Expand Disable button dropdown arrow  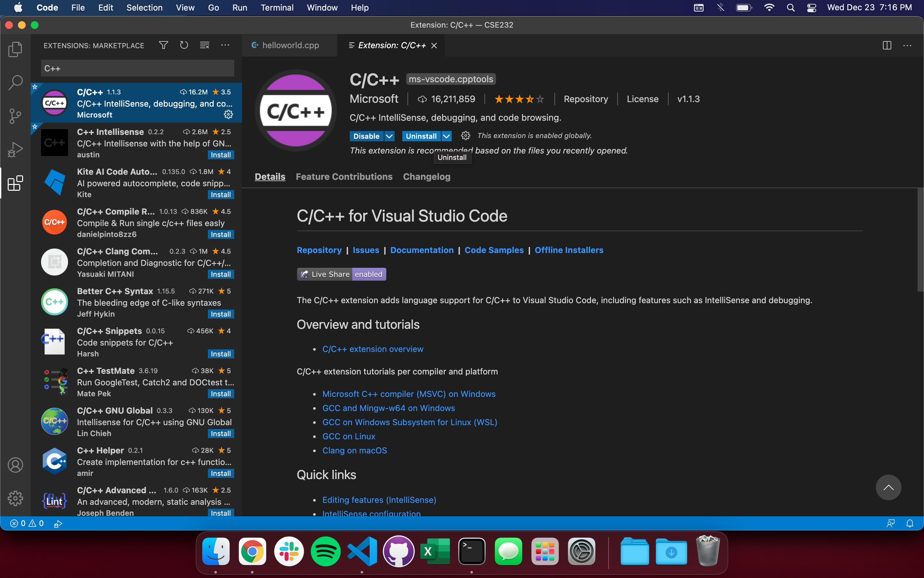click(389, 136)
